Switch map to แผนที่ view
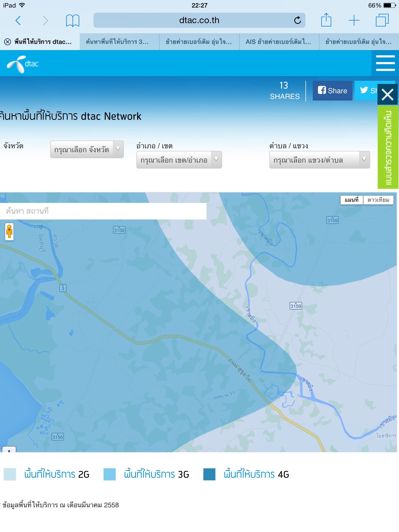The image size is (399, 532). 352,200
